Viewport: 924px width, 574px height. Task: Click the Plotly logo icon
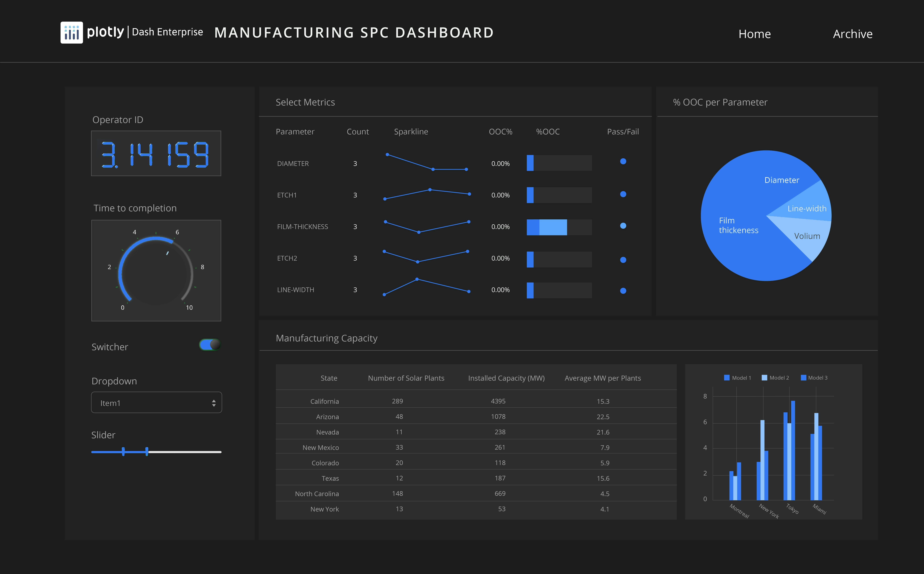[x=71, y=33]
